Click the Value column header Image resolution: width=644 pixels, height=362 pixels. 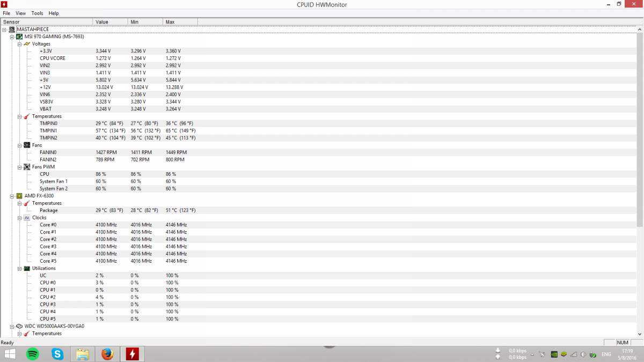110,22
